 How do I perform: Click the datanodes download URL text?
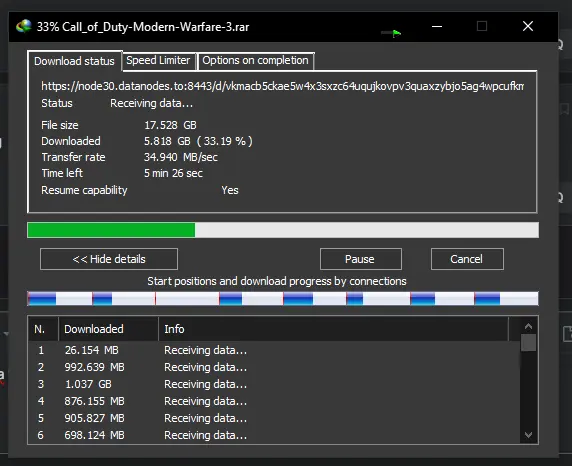tap(282, 86)
